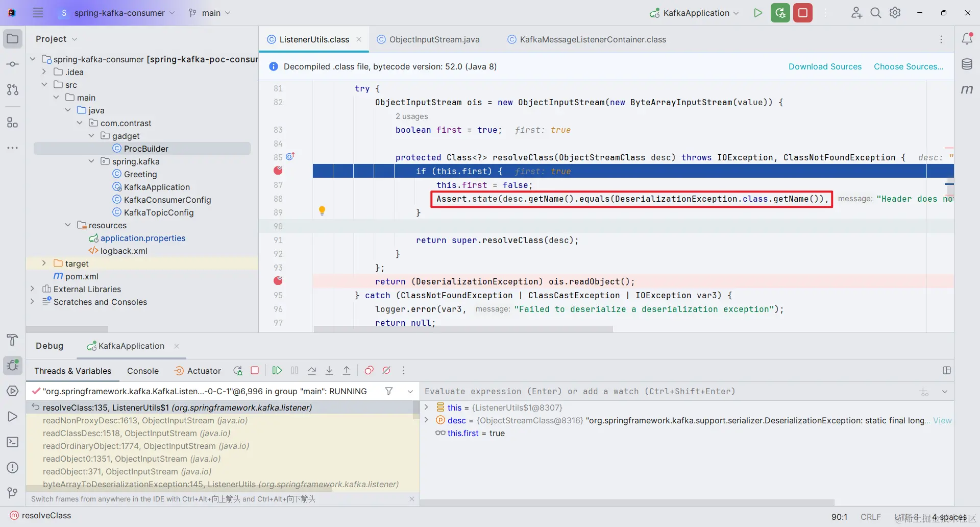Click the Choose Sources... link
The width and height of the screenshot is (980, 527).
click(x=909, y=66)
